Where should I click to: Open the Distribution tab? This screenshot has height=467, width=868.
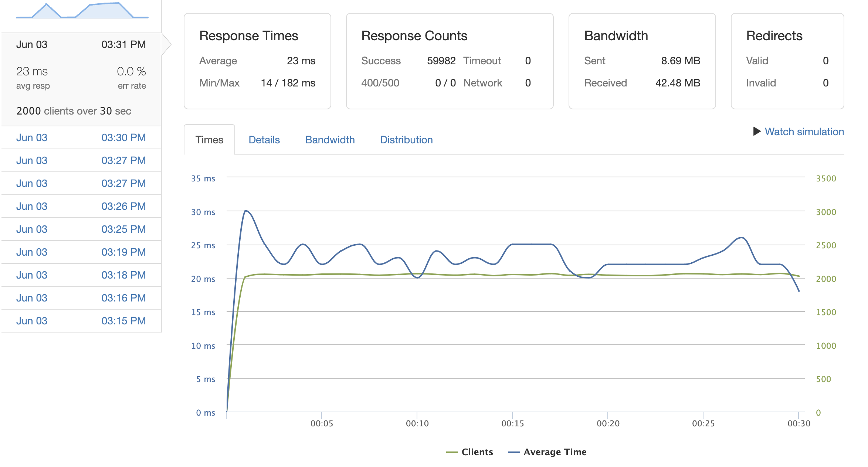pyautogui.click(x=406, y=140)
